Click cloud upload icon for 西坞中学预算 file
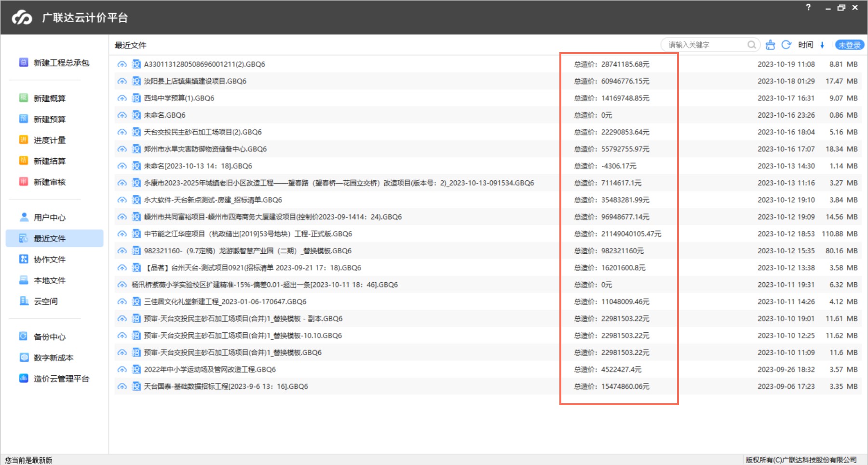 coord(122,98)
